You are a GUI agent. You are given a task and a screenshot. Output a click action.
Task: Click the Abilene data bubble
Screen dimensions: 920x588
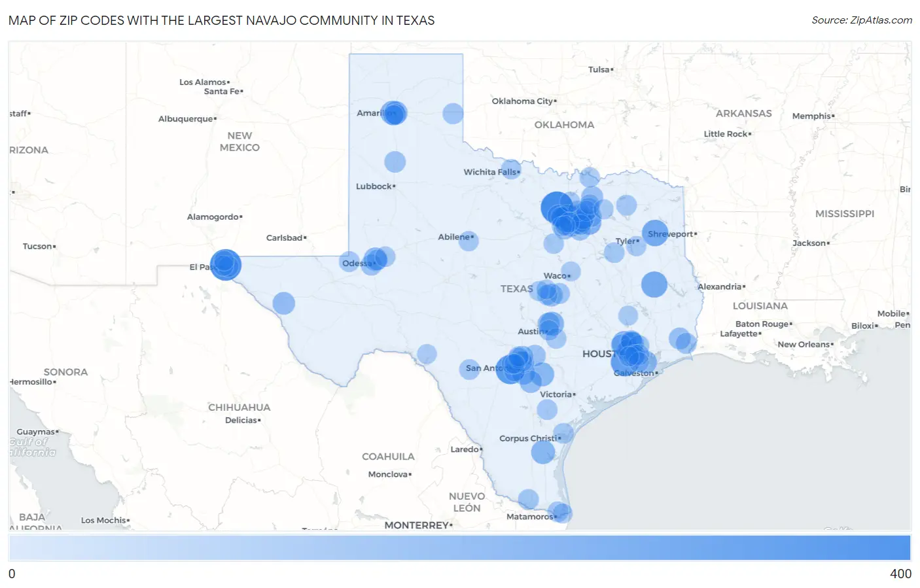(469, 241)
